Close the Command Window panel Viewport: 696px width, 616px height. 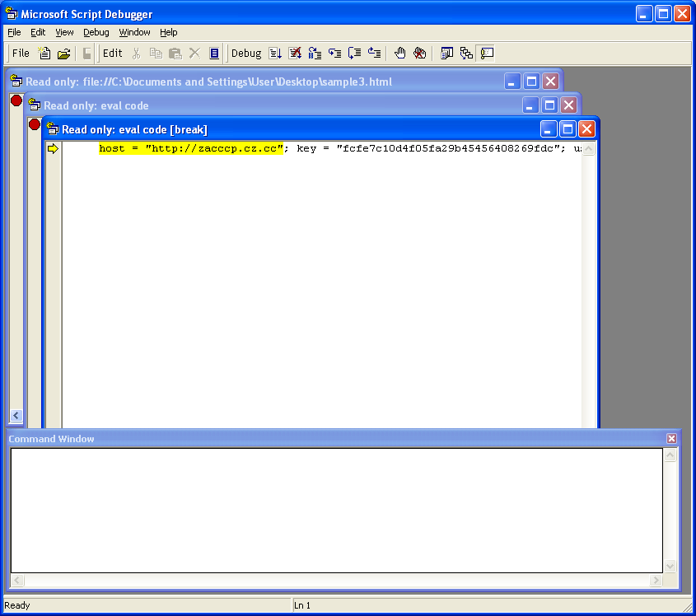671,439
